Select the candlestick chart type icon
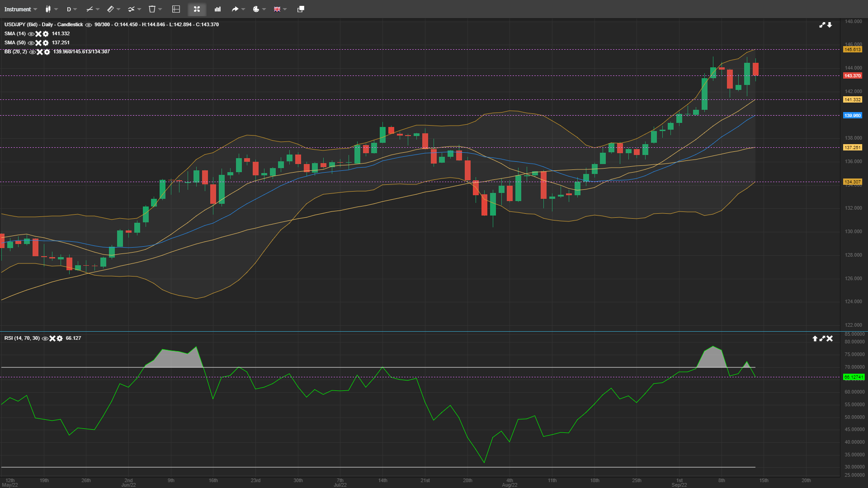This screenshot has width=868, height=488. (49, 9)
